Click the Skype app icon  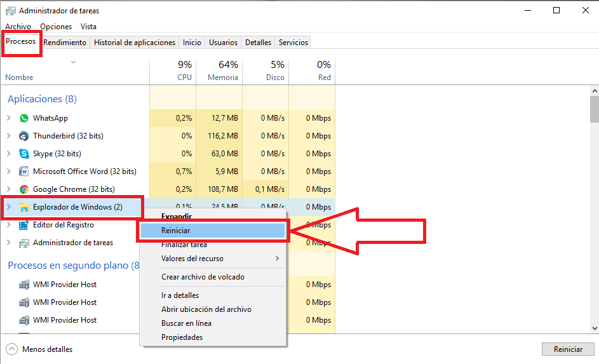coord(24,154)
